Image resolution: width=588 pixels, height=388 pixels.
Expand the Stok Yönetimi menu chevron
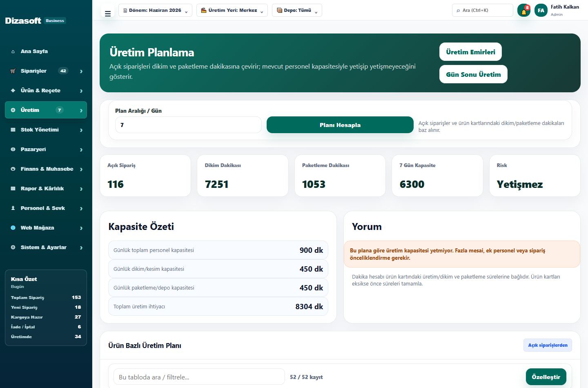click(x=81, y=130)
